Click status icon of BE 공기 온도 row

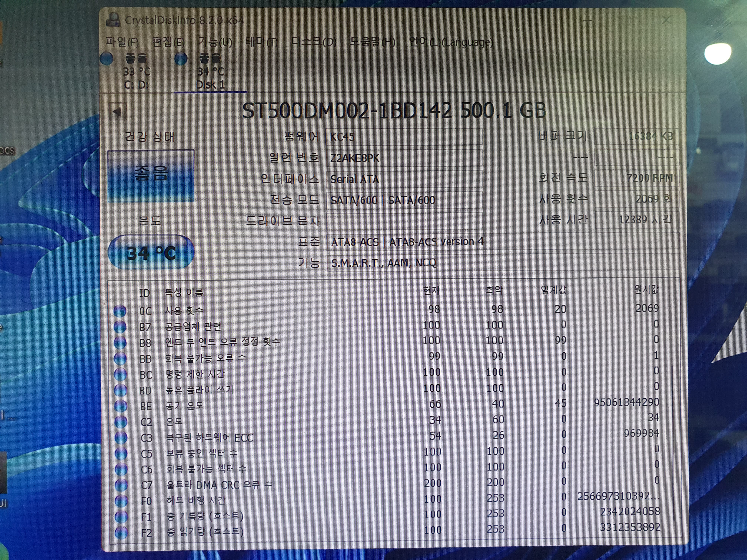121,406
